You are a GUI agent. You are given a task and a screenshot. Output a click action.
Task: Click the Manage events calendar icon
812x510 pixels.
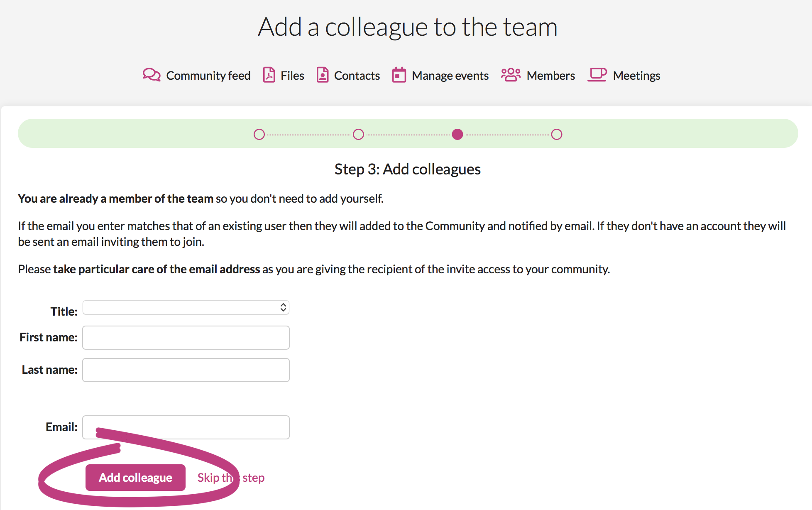click(399, 75)
